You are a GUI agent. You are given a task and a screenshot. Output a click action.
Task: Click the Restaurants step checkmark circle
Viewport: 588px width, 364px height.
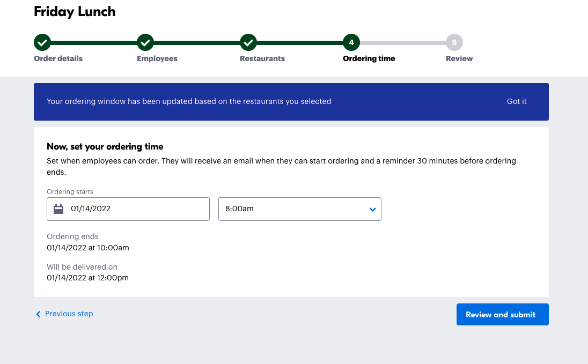pos(248,42)
